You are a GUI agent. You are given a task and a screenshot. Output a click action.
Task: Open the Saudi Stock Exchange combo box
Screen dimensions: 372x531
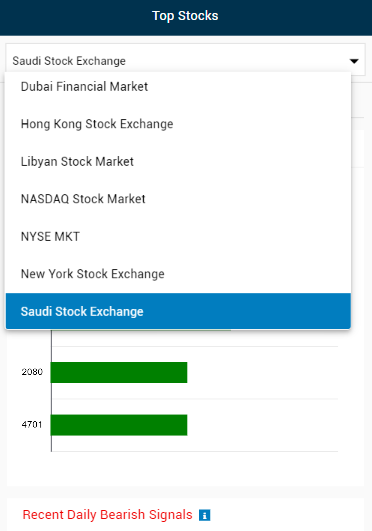pos(185,60)
